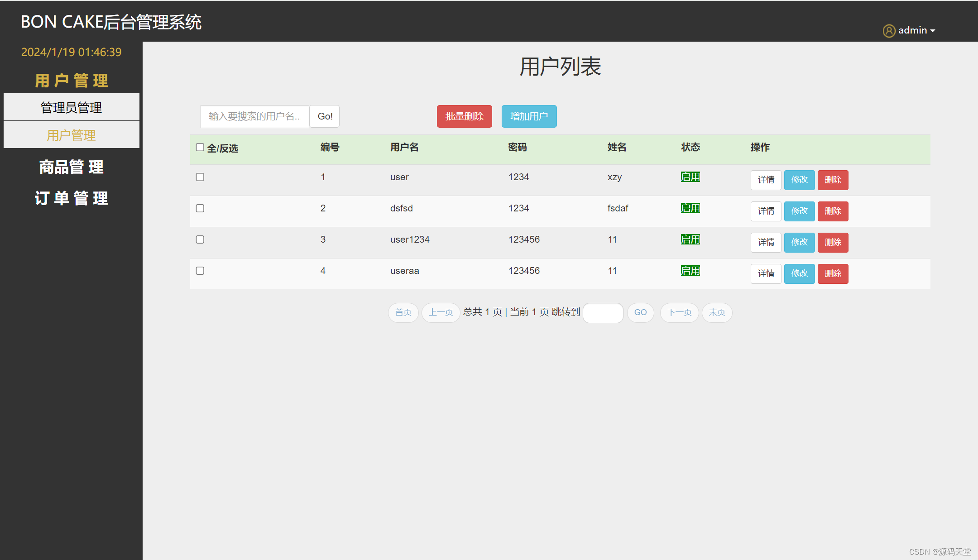Click the 启用 status badge for dsfsd
978x560 pixels.
pos(690,208)
